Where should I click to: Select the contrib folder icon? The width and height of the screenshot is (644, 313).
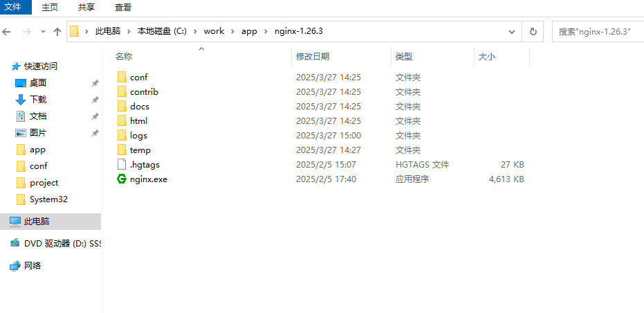click(x=122, y=91)
